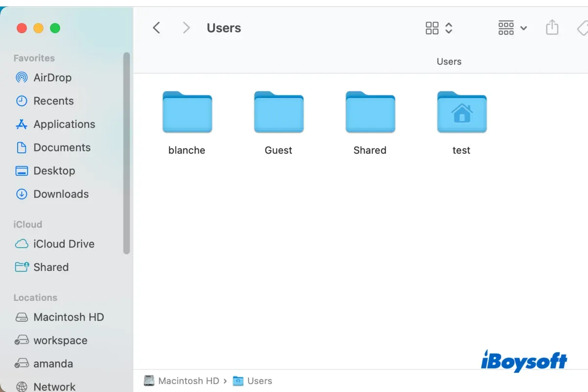The width and height of the screenshot is (588, 392).
Task: Open AirDrop in the sidebar
Action: [x=43, y=77]
